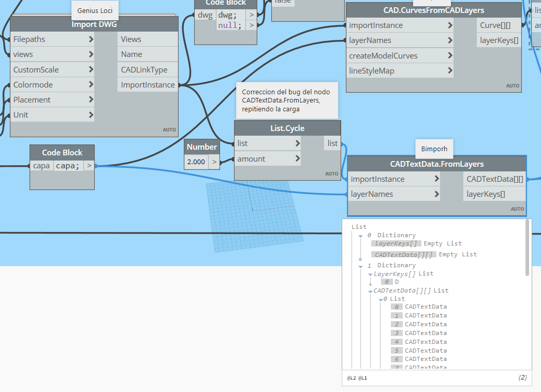Click the createModelCurves port chevron
541x392 pixels.
pyautogui.click(x=450, y=55)
